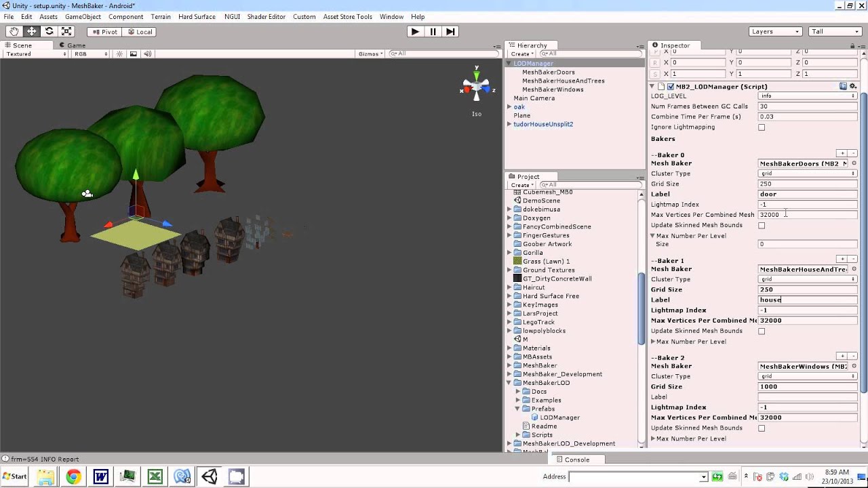Select the Hand tool
868x488 pixels.
14,31
